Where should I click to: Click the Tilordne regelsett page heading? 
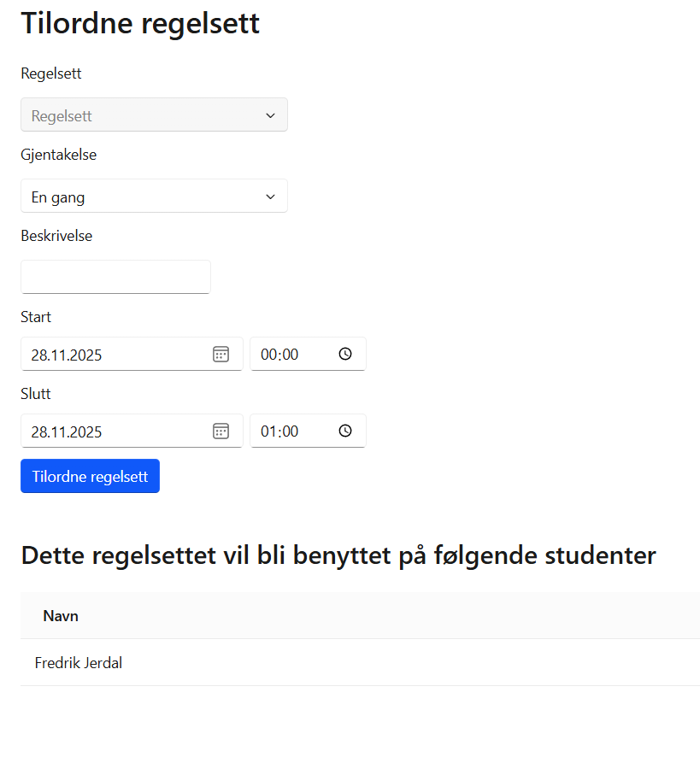point(140,24)
